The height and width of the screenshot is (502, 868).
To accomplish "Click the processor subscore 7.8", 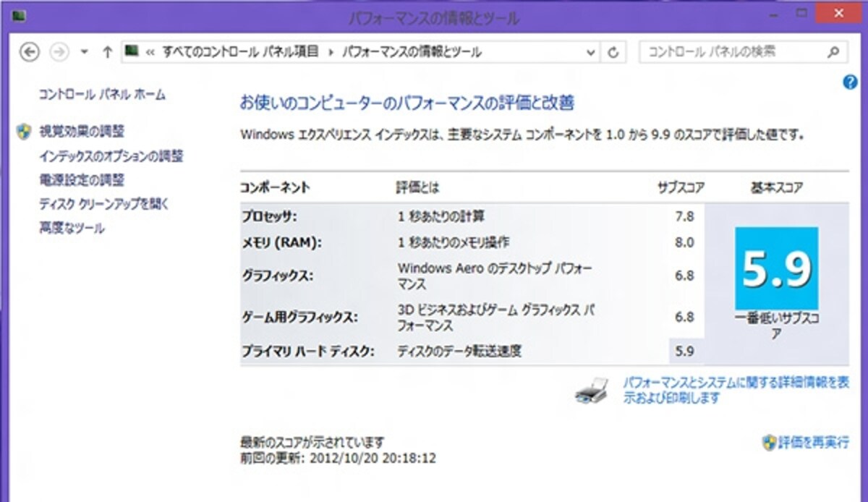I will [x=684, y=216].
